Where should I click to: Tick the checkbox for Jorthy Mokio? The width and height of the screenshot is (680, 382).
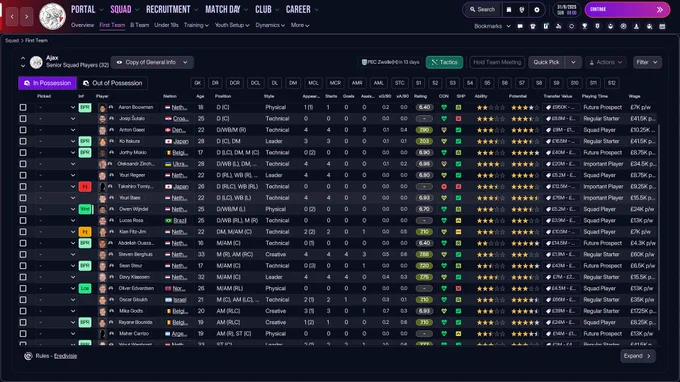[x=23, y=152]
